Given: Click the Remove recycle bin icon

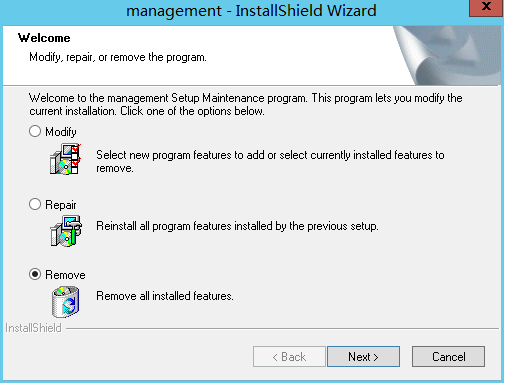Looking at the screenshot, I should (x=65, y=302).
